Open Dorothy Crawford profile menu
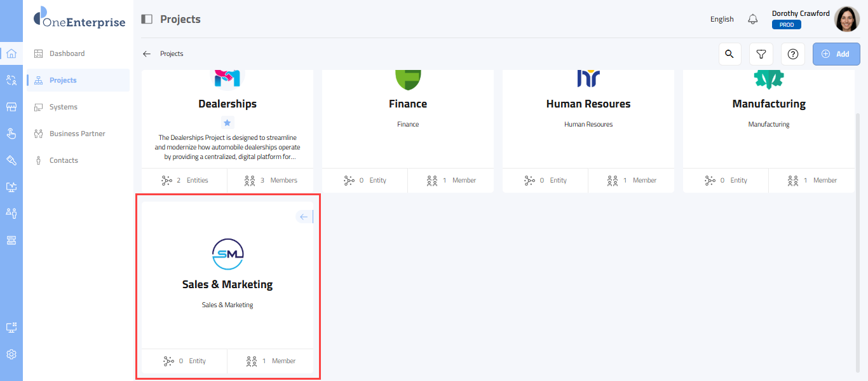Screen dimensions: 868x381 click(846, 19)
